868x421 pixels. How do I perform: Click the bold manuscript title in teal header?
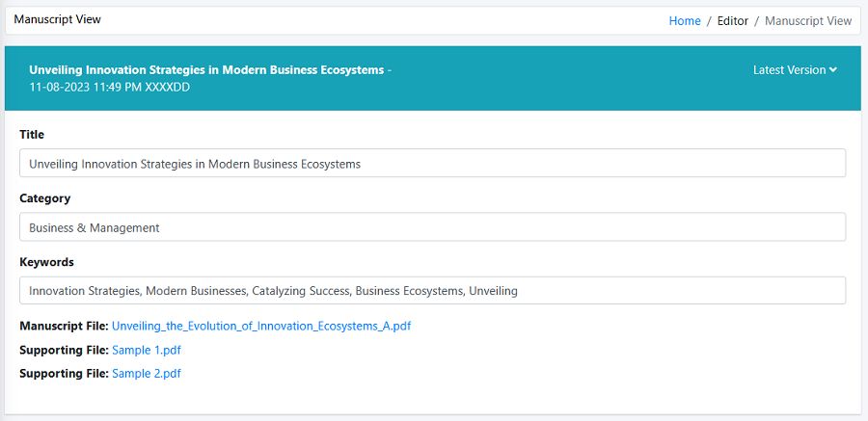coord(206,70)
